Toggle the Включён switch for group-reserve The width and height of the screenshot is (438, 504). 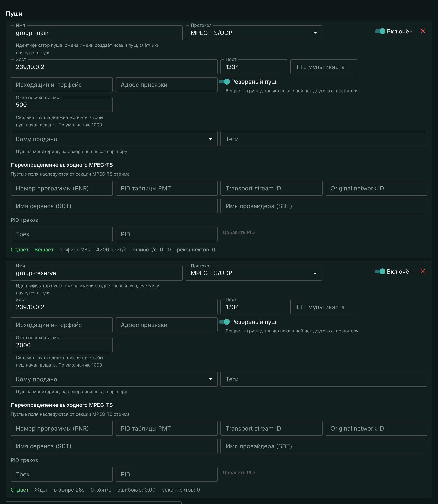pos(380,271)
